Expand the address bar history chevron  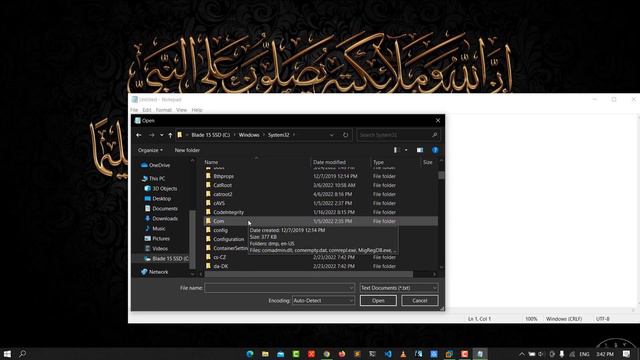[x=331, y=135]
